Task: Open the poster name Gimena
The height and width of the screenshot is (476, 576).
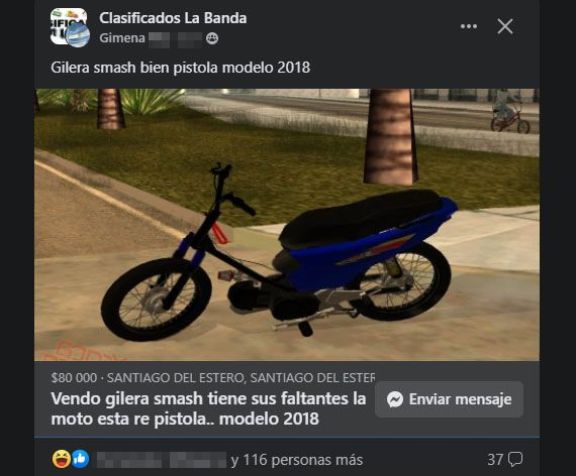Action: [122, 38]
